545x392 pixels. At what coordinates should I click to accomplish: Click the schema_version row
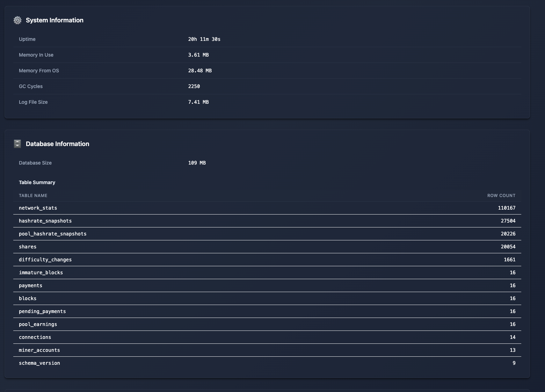(x=39, y=363)
